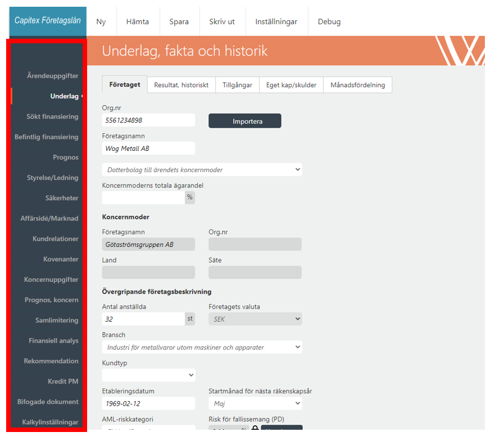Open the Eget kap/skulder tab
The height and width of the screenshot is (441, 504).
[x=291, y=85]
